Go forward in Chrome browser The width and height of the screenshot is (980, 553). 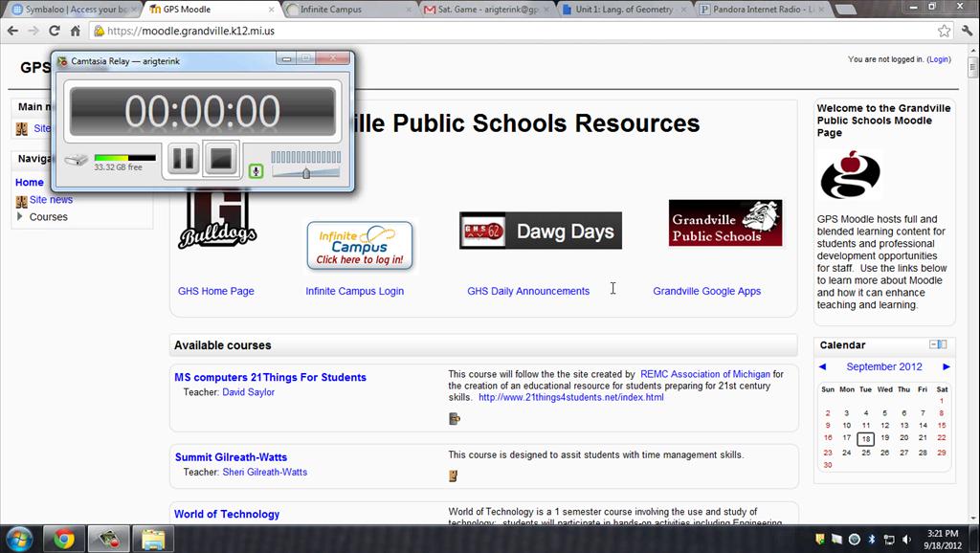(x=33, y=31)
